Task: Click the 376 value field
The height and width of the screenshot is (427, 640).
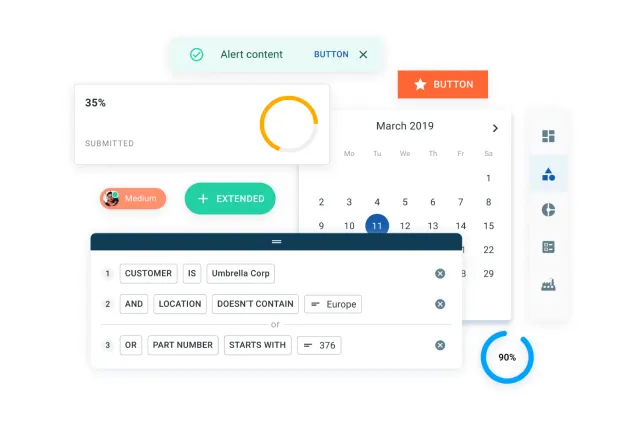Action: 319,345
